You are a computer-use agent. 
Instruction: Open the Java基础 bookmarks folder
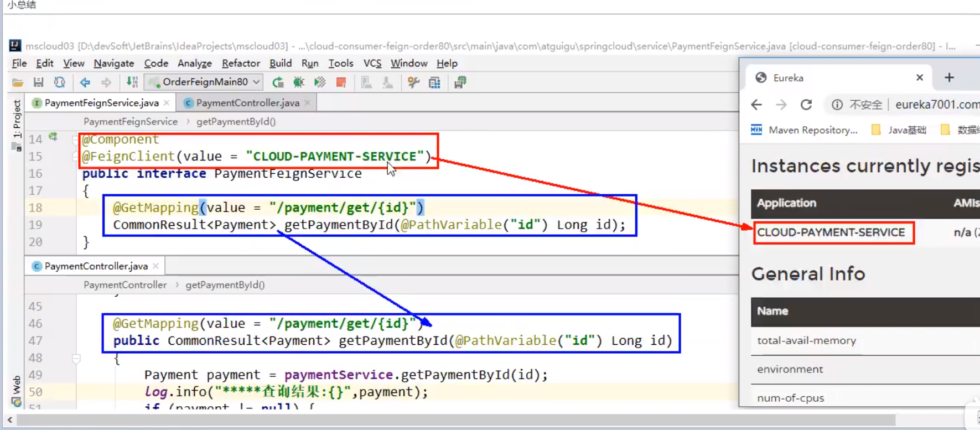pyautogui.click(x=899, y=130)
